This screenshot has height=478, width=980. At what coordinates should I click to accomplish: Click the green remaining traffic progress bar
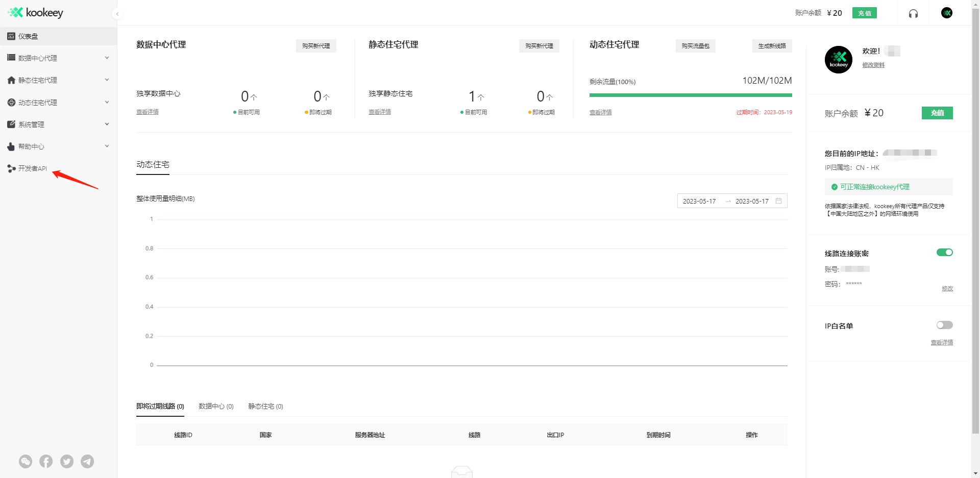coord(690,95)
